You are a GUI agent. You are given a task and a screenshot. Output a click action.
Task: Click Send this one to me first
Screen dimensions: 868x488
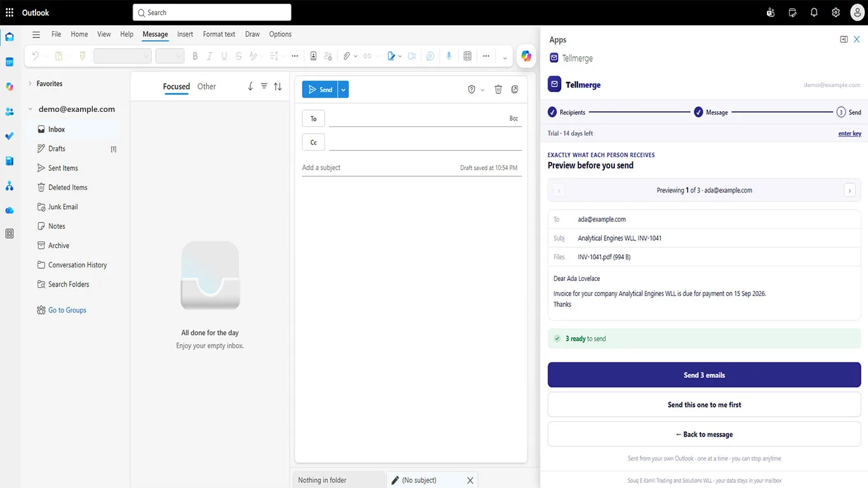pos(704,405)
